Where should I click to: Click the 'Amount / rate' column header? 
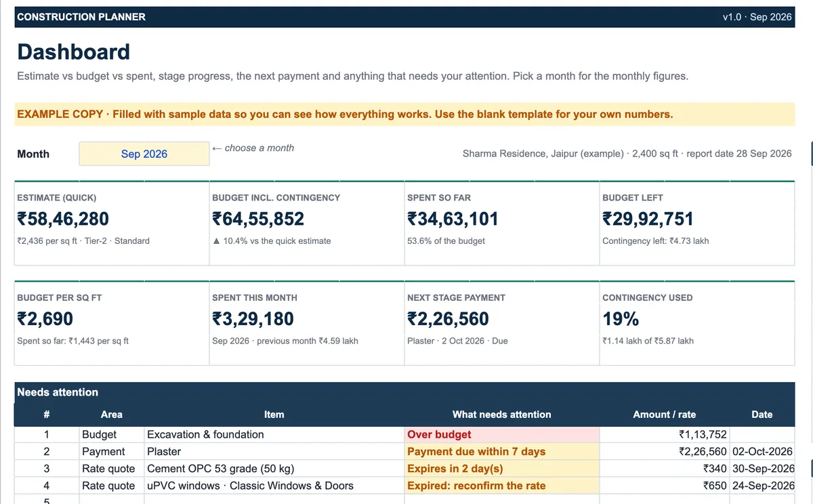[x=664, y=415]
